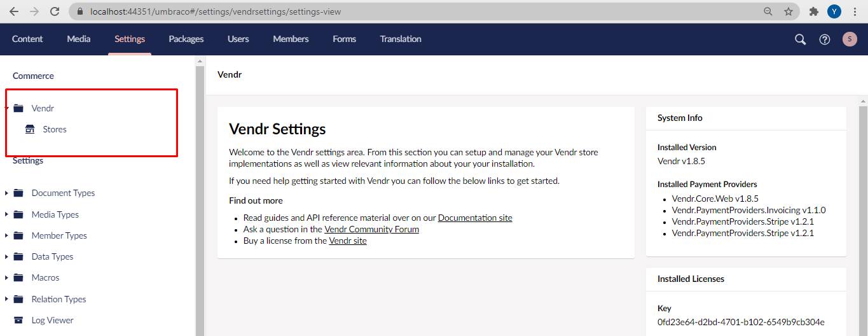Click the Vendr v1.8.5 version text
This screenshot has width=868, height=336.
point(681,161)
